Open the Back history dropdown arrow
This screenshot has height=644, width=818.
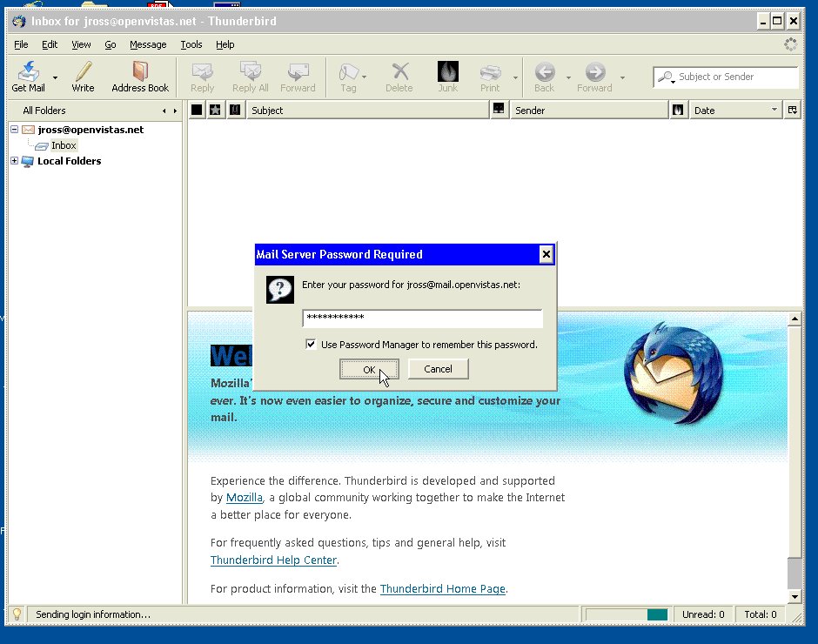click(x=568, y=77)
